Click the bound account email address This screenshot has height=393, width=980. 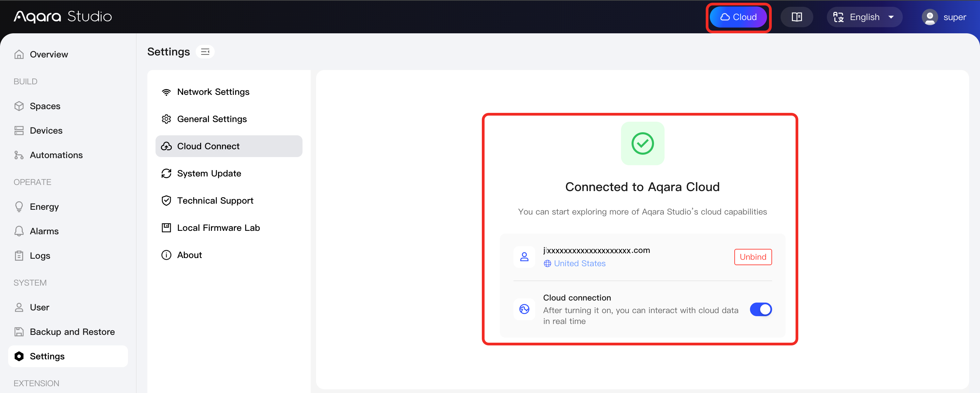pos(596,251)
